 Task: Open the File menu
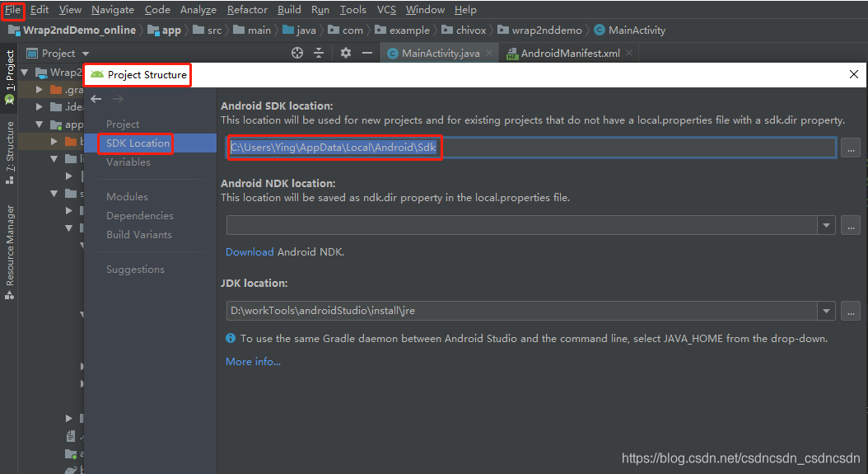tap(12, 10)
